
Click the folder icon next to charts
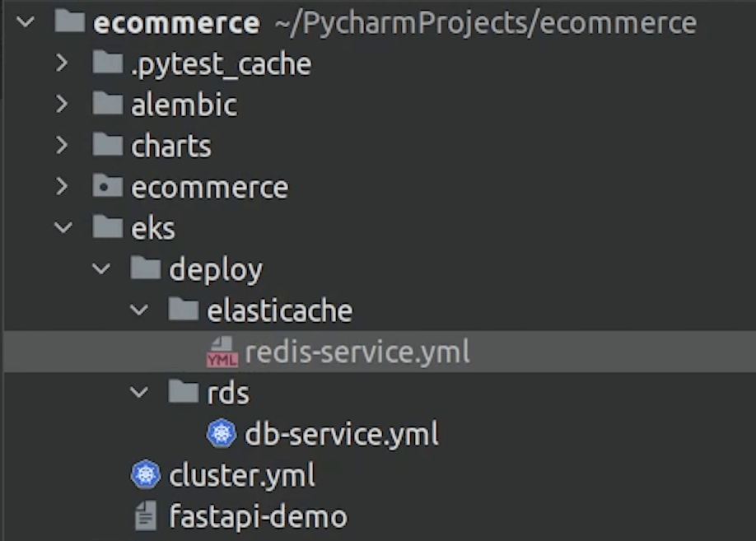coord(108,146)
